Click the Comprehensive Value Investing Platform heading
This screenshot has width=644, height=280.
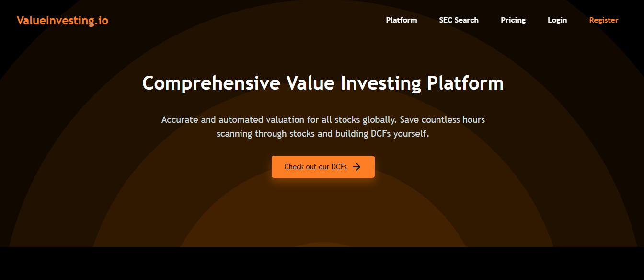[323, 83]
